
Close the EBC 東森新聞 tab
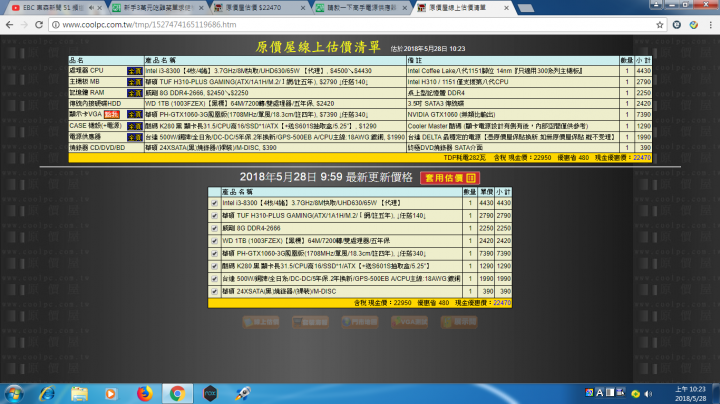[x=100, y=8]
